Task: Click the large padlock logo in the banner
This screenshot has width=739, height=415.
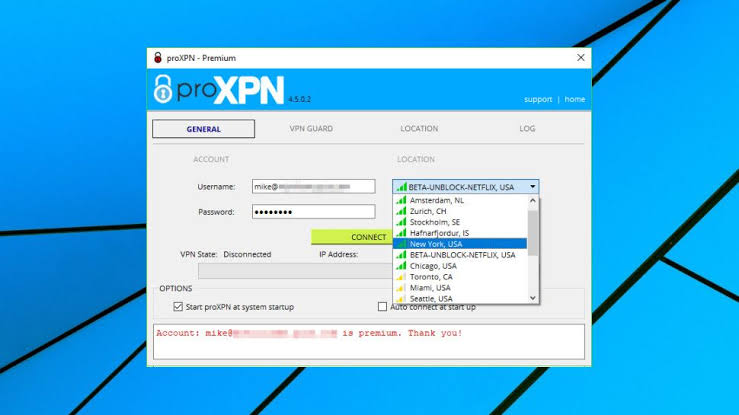Action: pyautogui.click(x=163, y=89)
